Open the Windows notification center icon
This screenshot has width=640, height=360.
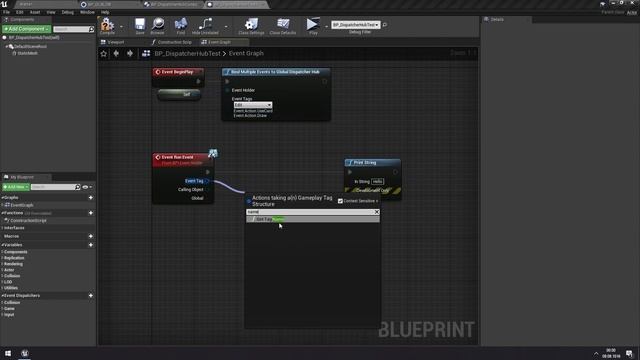[629, 353]
